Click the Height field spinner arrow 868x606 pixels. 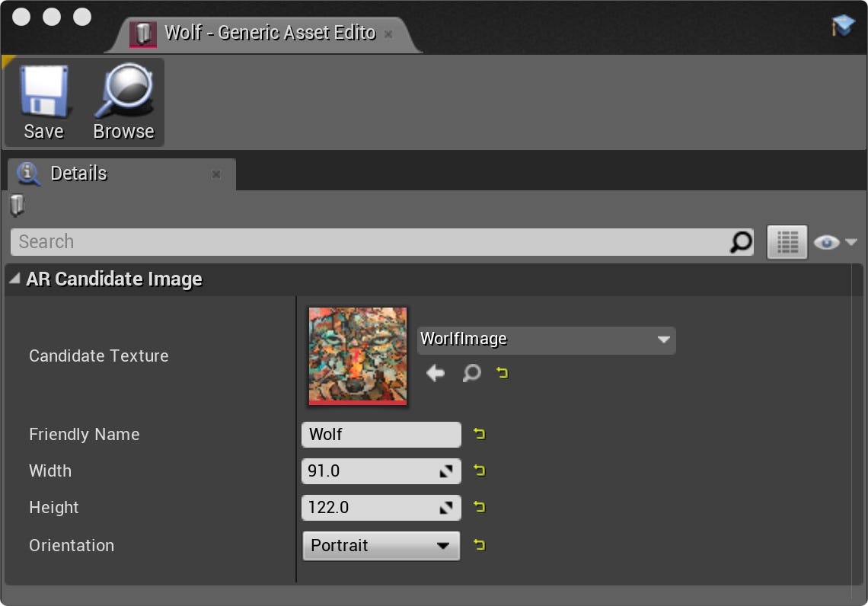(x=446, y=508)
